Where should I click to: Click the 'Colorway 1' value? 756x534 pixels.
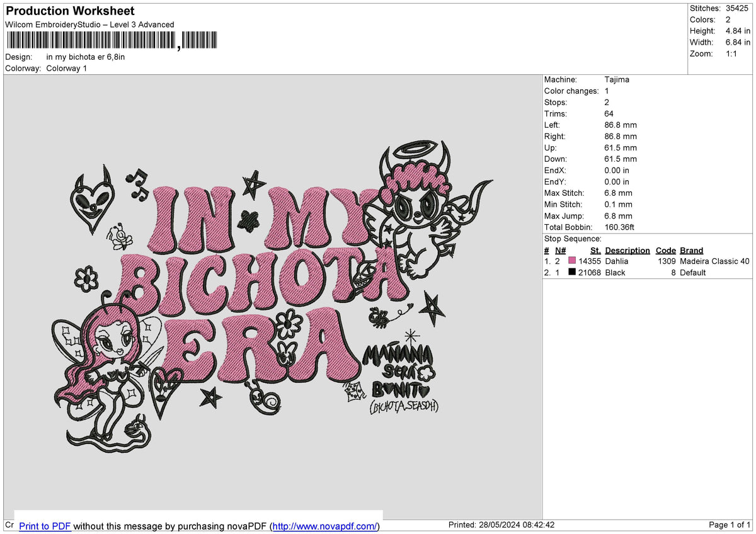[x=67, y=68]
